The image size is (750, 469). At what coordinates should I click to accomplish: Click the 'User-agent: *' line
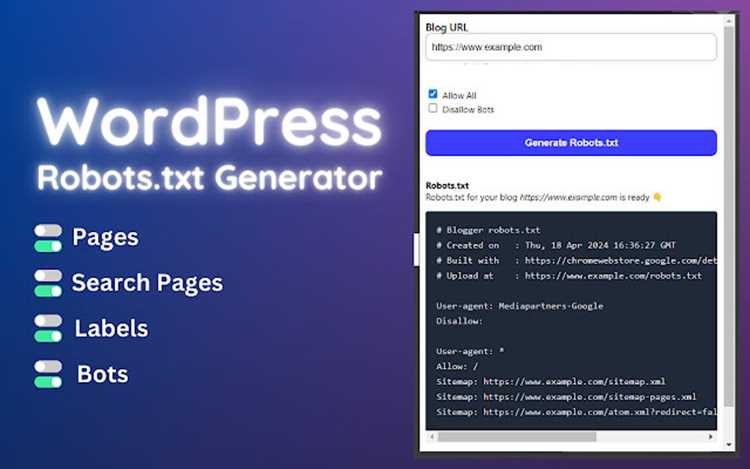pos(470,351)
